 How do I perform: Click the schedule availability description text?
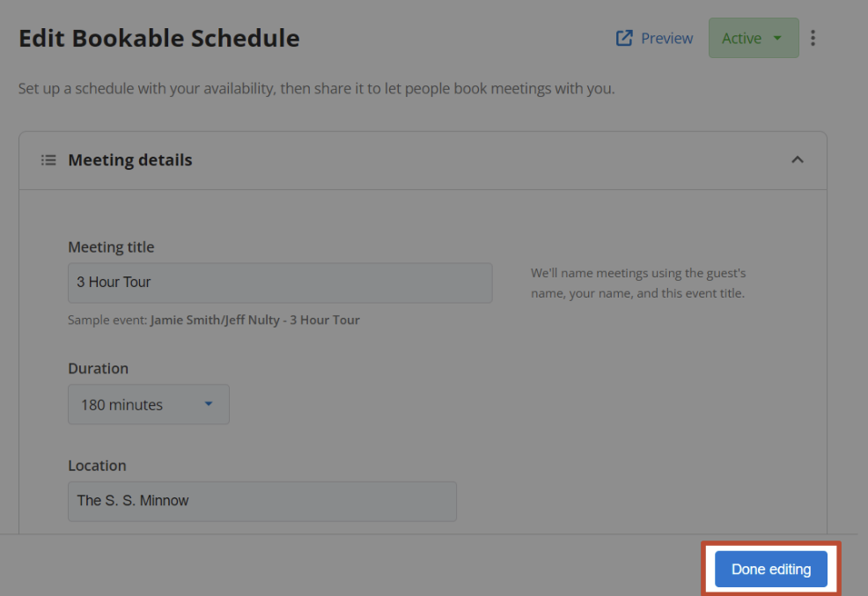pos(317,89)
